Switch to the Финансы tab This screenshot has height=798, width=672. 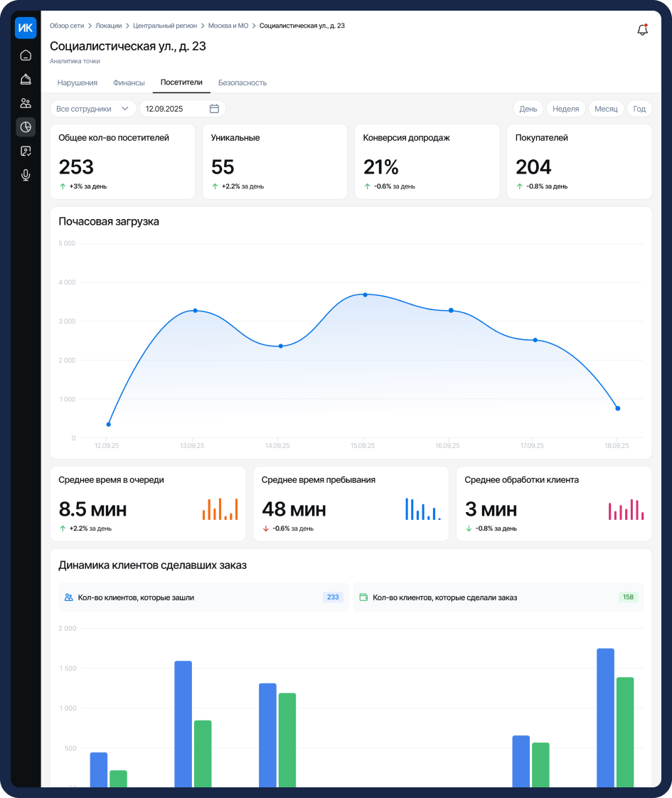129,83
